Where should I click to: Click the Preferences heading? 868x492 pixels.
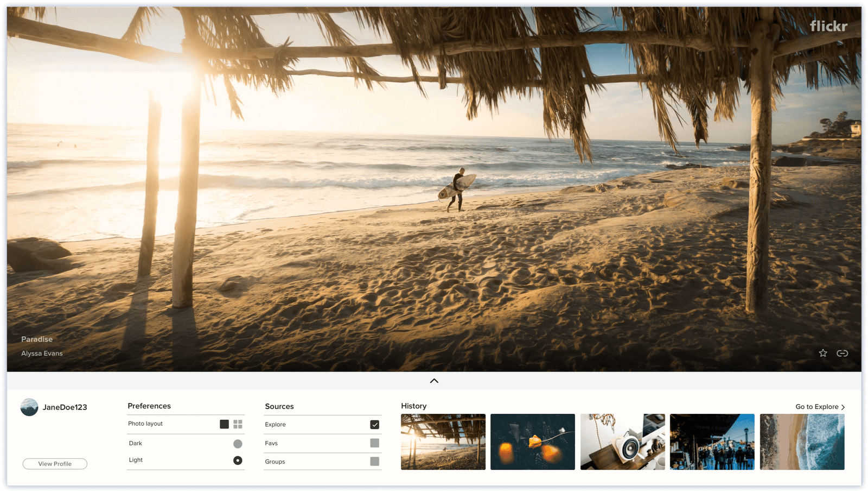pos(149,406)
